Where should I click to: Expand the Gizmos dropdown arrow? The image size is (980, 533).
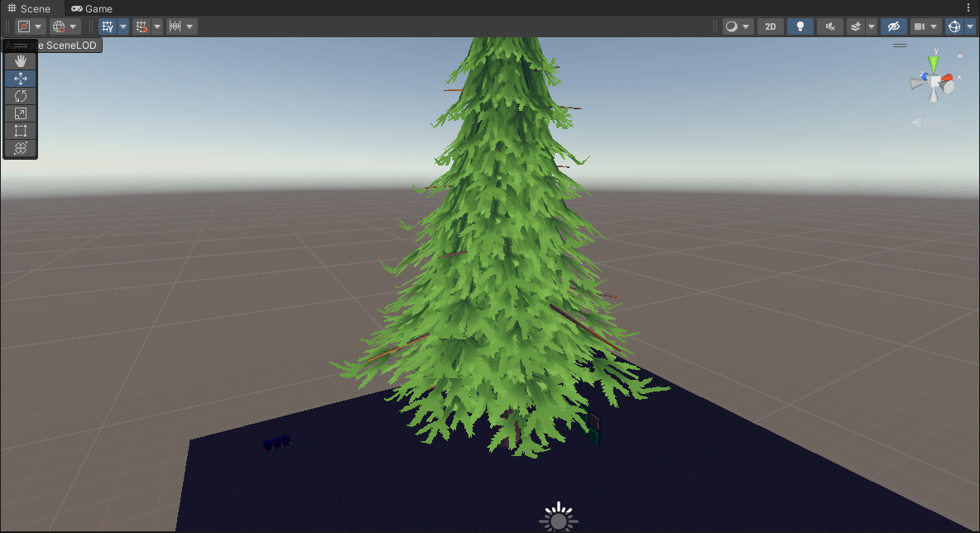click(x=970, y=26)
